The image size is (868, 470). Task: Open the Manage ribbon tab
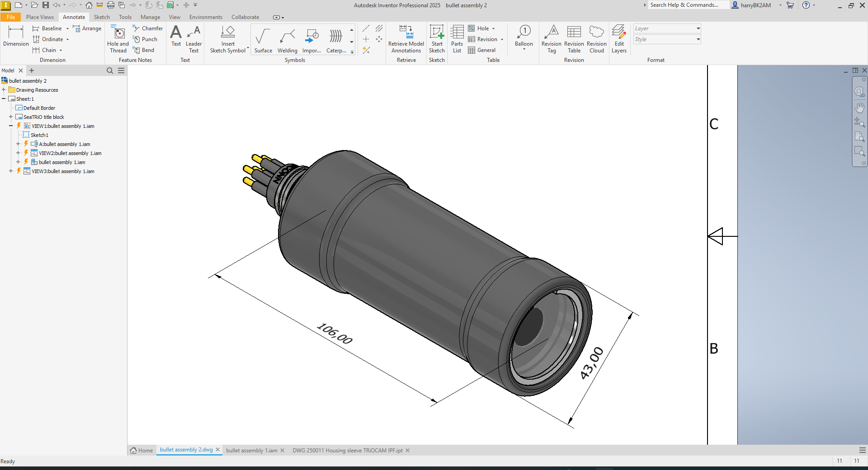coord(150,17)
